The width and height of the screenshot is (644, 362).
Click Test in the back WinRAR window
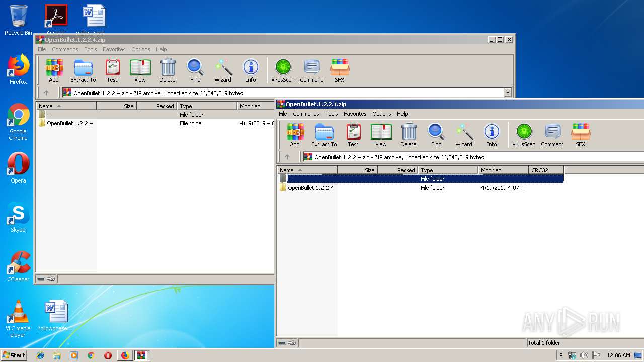tap(112, 71)
